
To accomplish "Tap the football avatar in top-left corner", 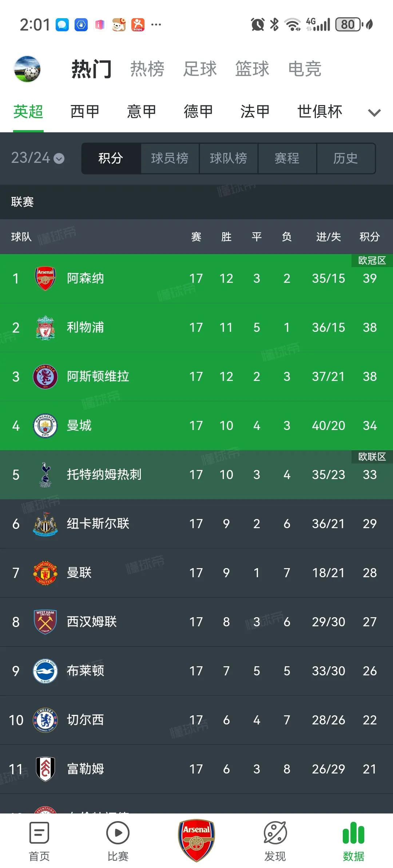I will click(27, 69).
